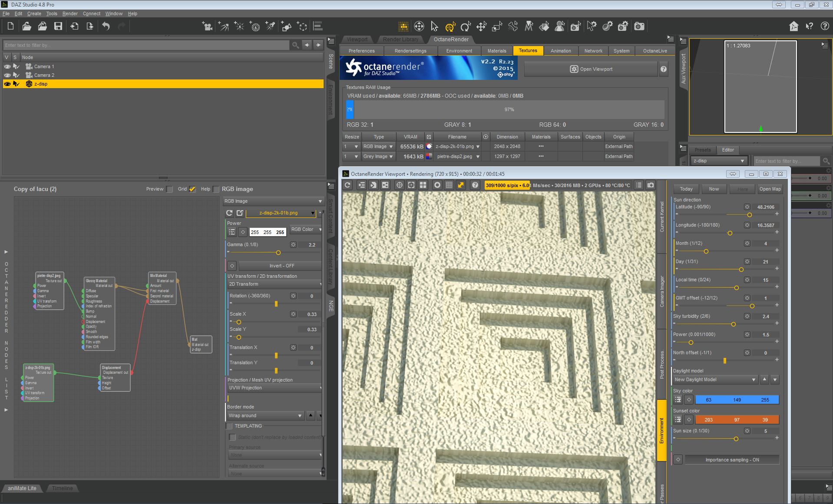Click the Sunset color swatch
Screen dimensions: 833x504
tap(737, 420)
